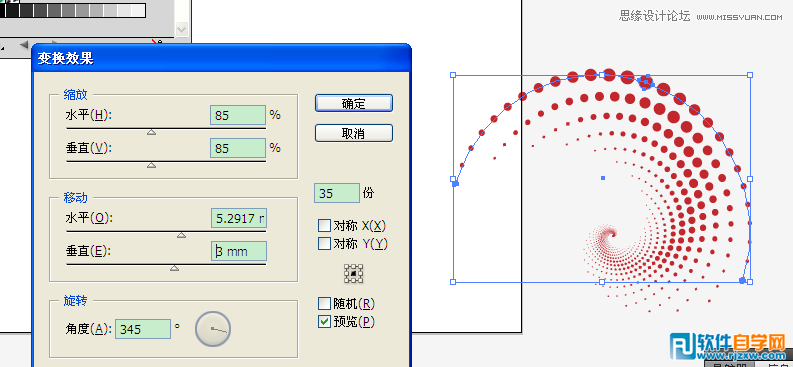793x367 pixels.
Task: Enable the 对称 X(X) checkbox
Action: (x=324, y=225)
